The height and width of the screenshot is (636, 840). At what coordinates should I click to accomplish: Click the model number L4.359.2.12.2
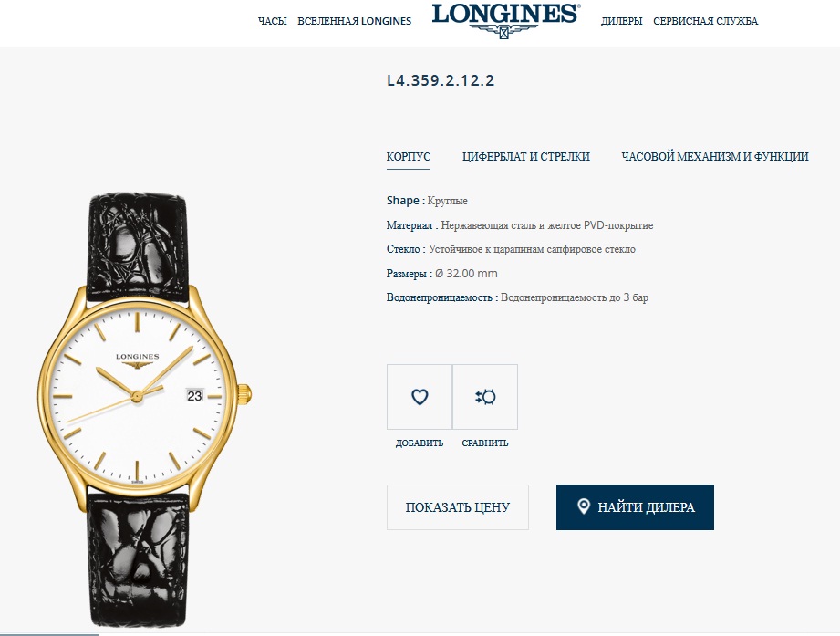click(441, 80)
